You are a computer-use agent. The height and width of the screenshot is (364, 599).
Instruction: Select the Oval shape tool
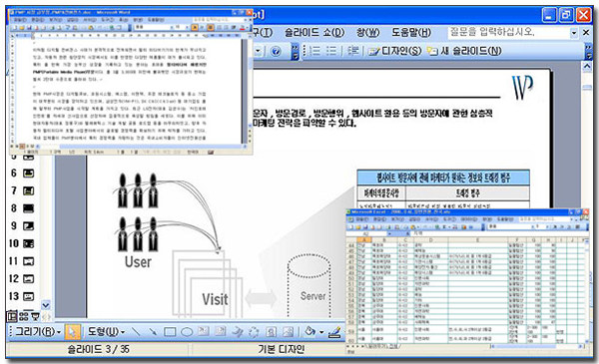[187, 332]
